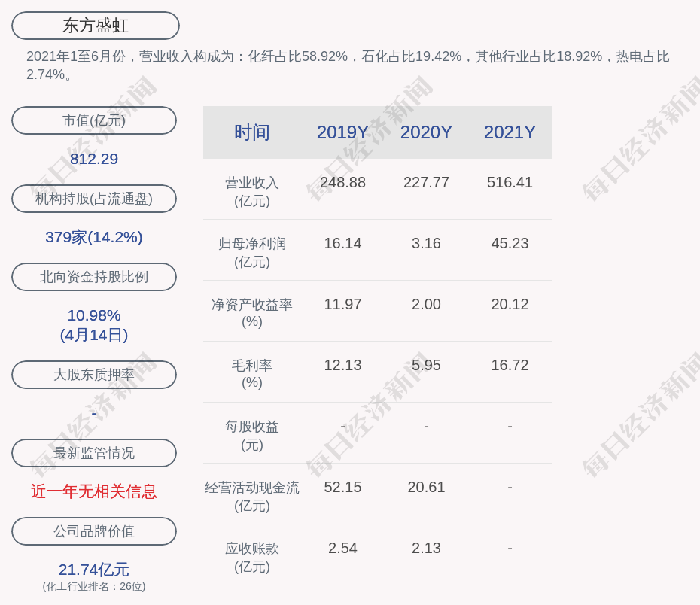
Task: Select the 2019Y column header
Action: coord(343,132)
